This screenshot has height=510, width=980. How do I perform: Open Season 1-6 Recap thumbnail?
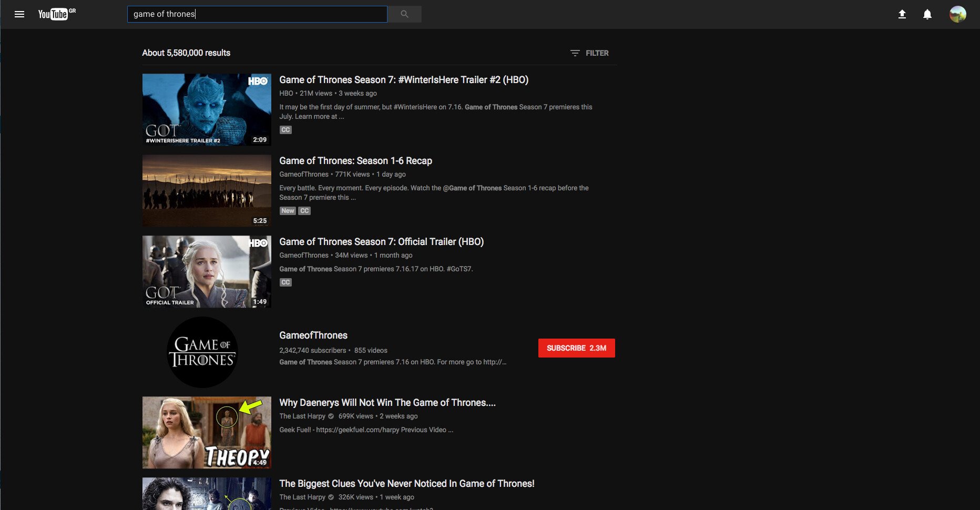pos(207,190)
